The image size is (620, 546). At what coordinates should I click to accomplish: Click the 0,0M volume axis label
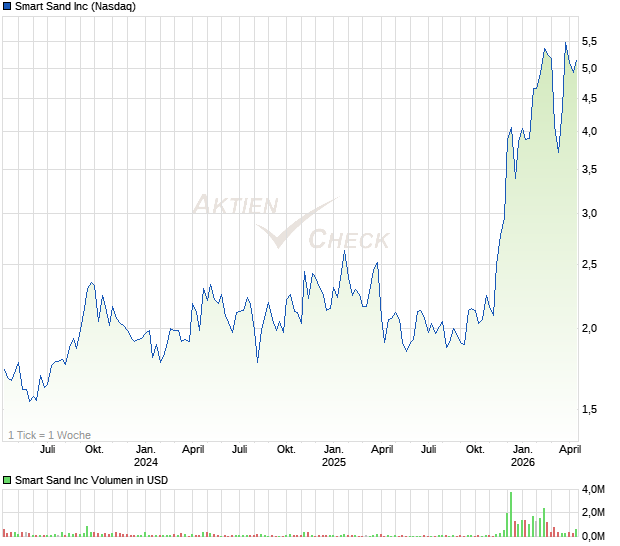tap(593, 536)
